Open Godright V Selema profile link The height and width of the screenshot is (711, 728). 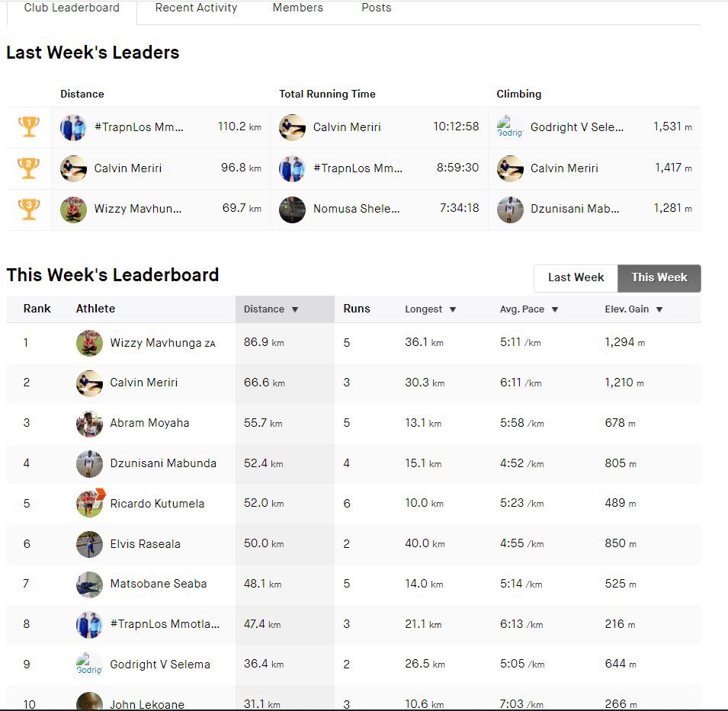[160, 664]
